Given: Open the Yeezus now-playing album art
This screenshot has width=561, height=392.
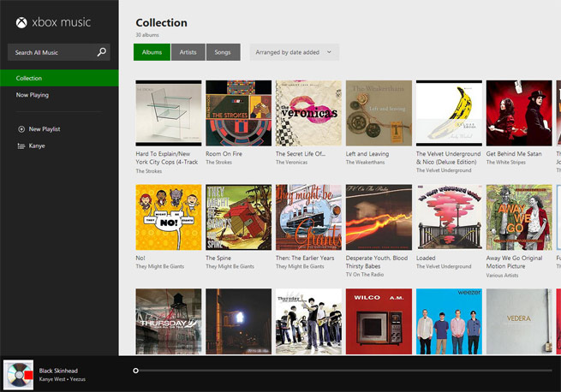Looking at the screenshot, I should [19, 375].
